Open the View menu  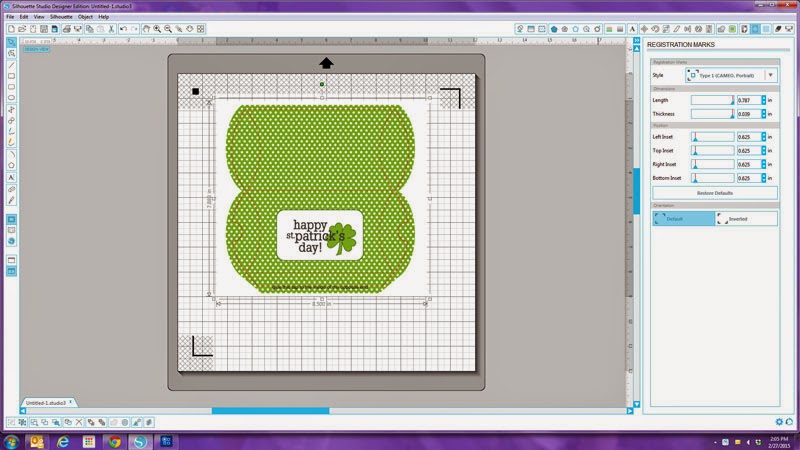coord(39,17)
